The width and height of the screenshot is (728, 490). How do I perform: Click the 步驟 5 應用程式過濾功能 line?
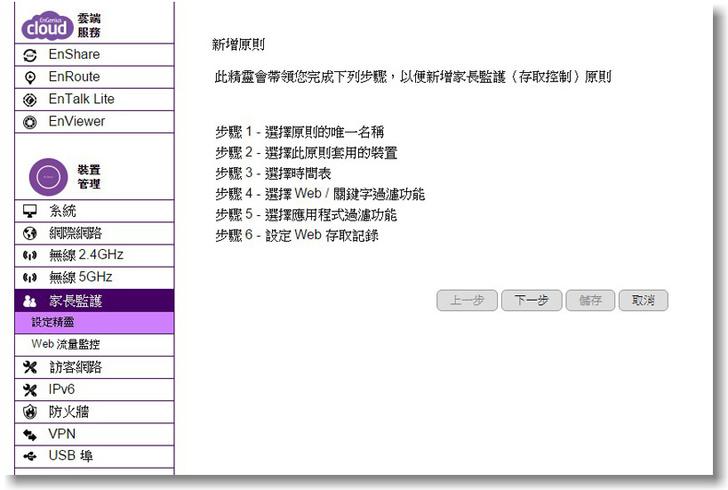click(306, 215)
